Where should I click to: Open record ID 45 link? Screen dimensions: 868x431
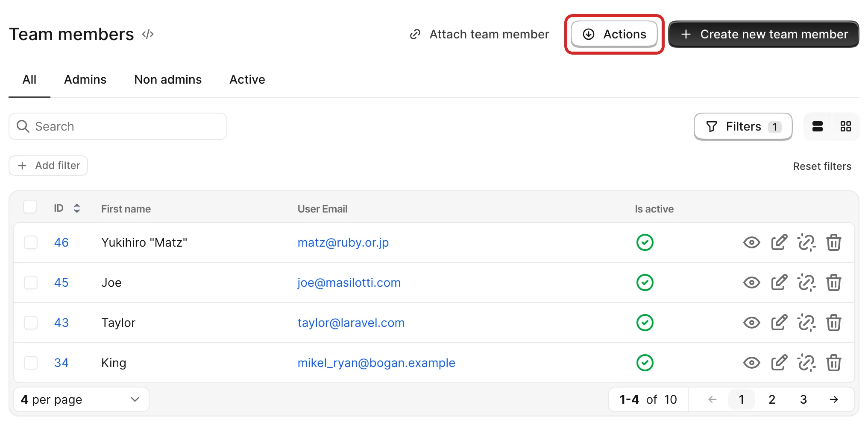click(61, 282)
